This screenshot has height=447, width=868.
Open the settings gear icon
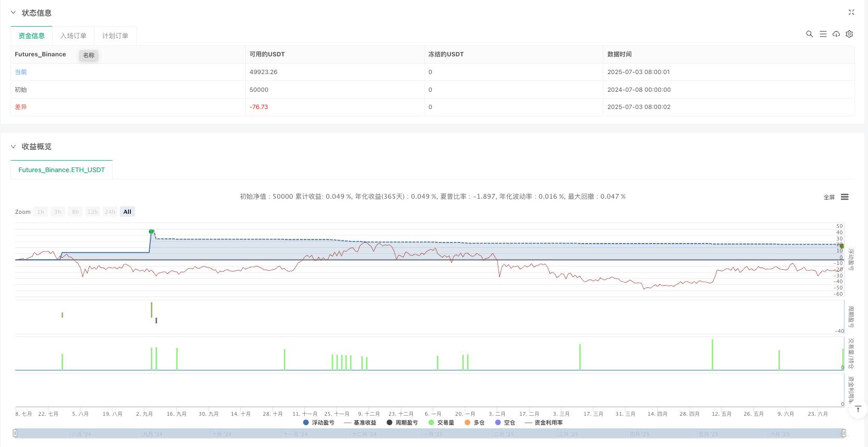pos(849,34)
